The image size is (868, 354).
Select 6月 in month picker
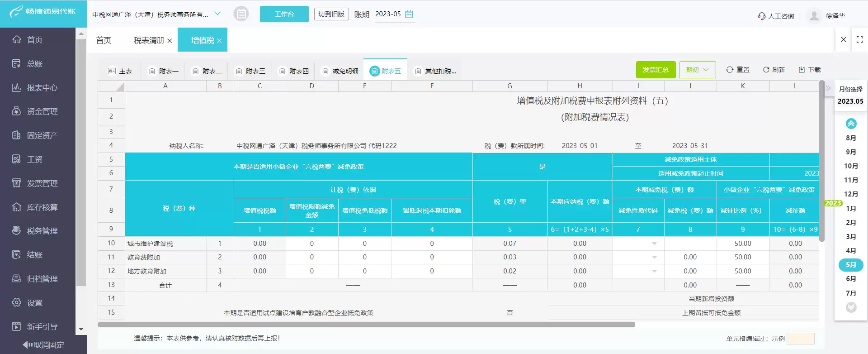pyautogui.click(x=851, y=279)
